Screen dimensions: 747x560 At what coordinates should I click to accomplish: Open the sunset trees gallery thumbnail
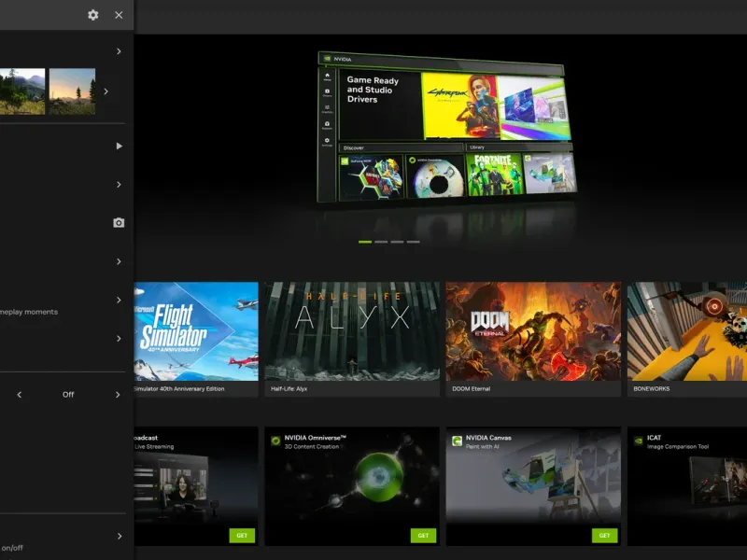[73, 91]
